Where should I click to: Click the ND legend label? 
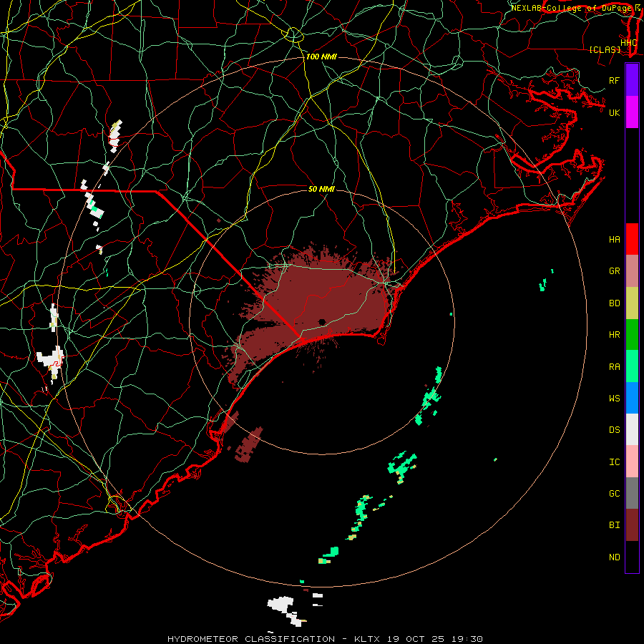click(x=614, y=557)
